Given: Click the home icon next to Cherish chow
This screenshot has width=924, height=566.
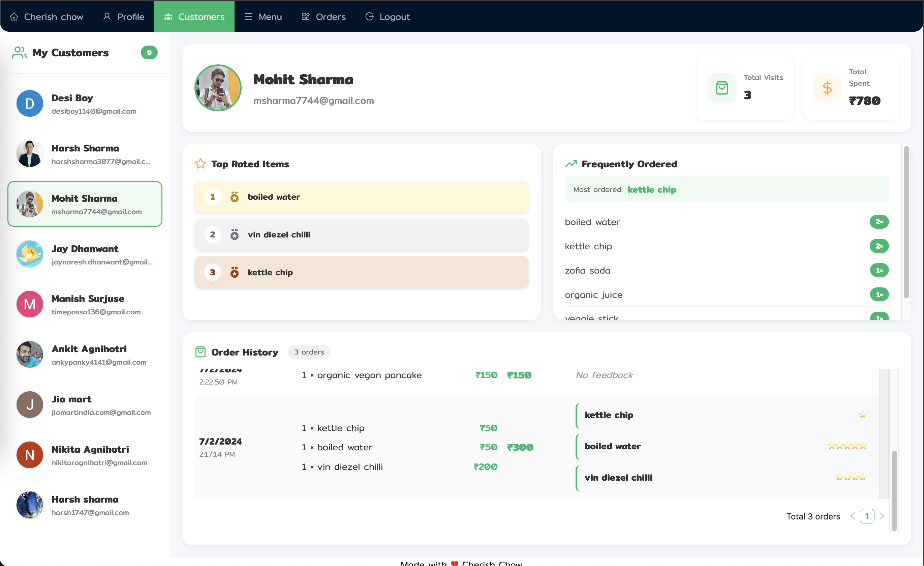Looking at the screenshot, I should pyautogui.click(x=14, y=17).
